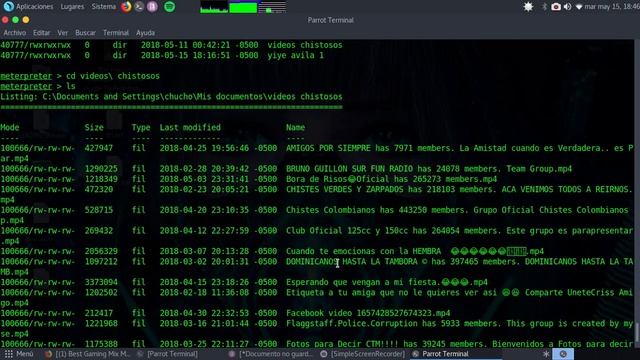640x360 pixels.
Task: Click the asterisk icon in bottom panel
Action: pyautogui.click(x=546, y=354)
